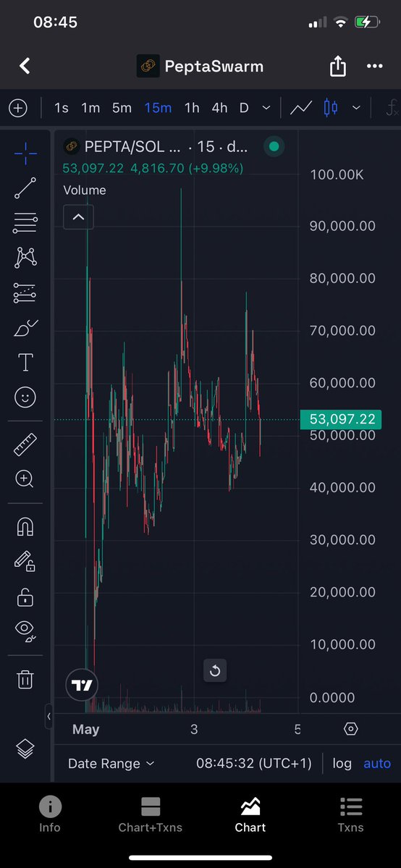
Task: Open chart settings hexagon gear icon
Action: point(350,729)
